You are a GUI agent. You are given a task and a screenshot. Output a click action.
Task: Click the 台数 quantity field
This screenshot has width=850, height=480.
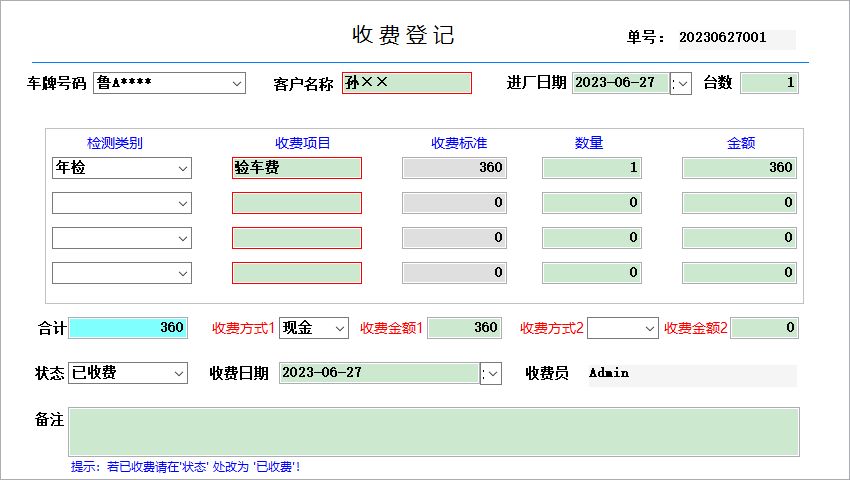(769, 83)
